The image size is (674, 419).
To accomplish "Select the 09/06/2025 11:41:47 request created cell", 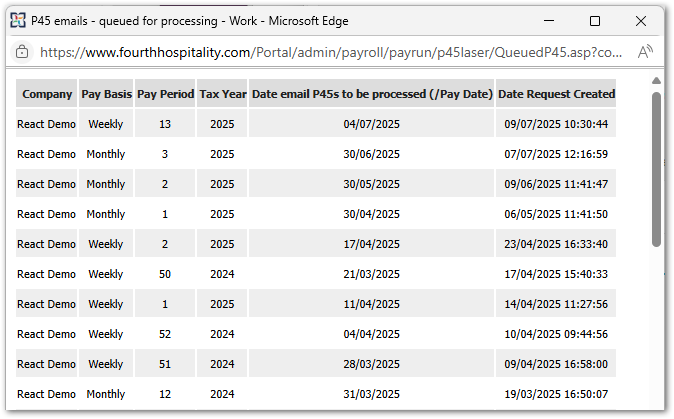I will tap(556, 185).
